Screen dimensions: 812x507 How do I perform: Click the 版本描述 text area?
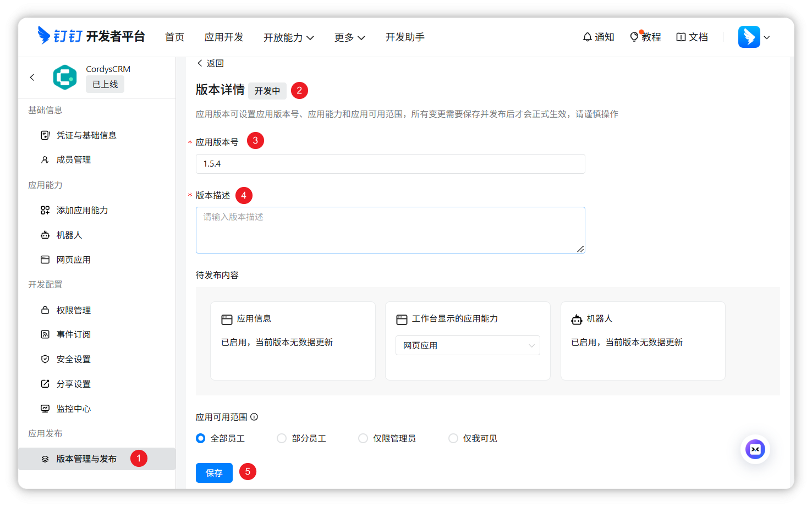point(391,230)
